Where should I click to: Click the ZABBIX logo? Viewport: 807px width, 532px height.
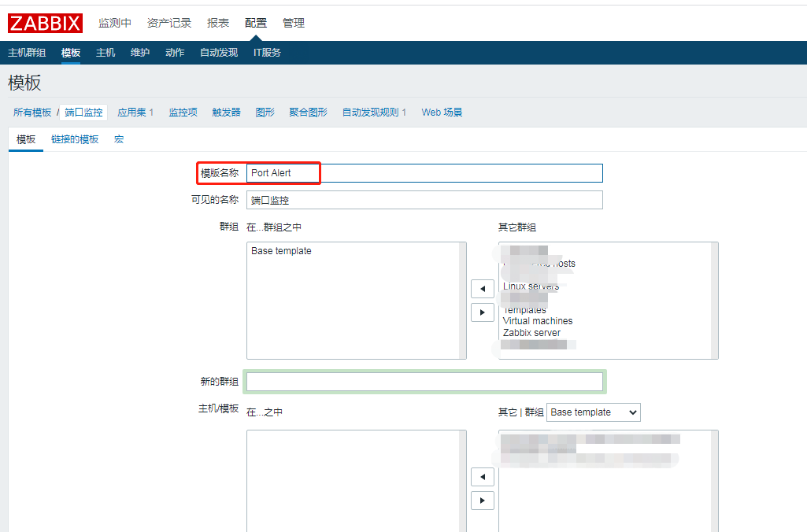click(x=45, y=23)
